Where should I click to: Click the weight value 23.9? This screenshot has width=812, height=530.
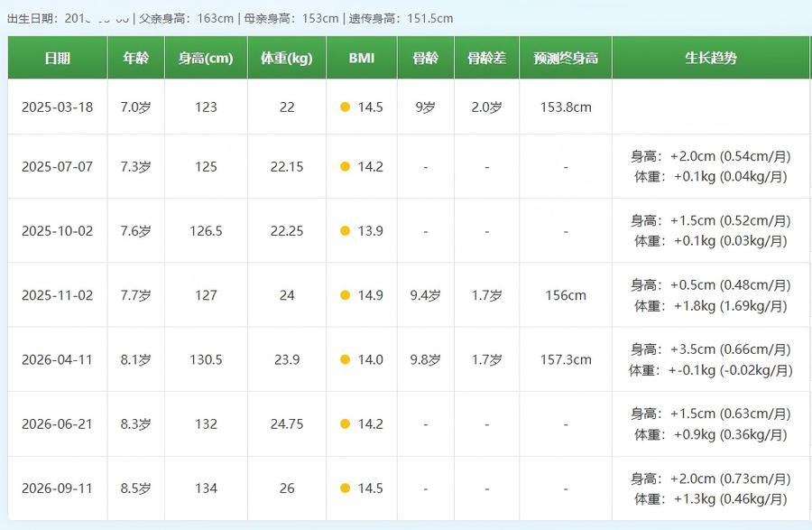tap(286, 359)
